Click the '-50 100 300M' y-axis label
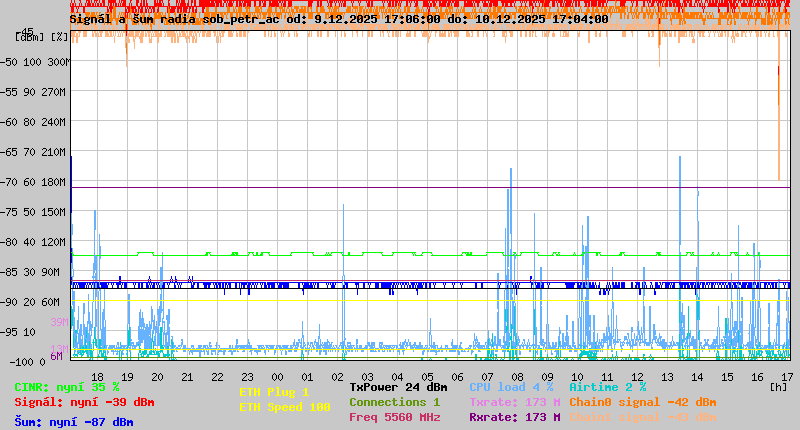The height and width of the screenshot is (430, 800). click(35, 62)
